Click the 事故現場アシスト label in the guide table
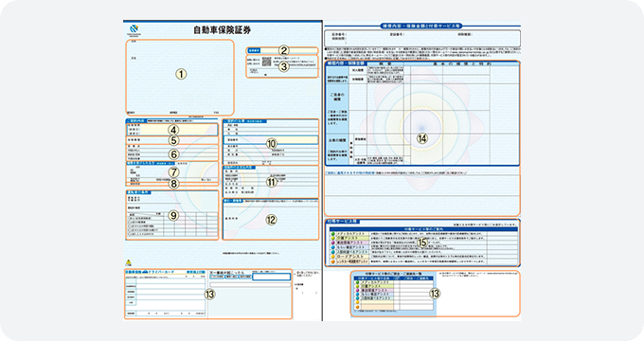 349,242
